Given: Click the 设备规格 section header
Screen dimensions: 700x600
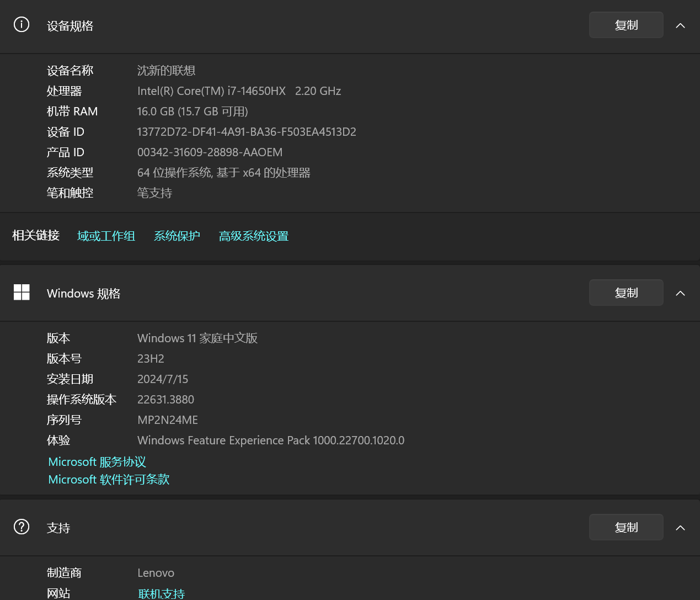Looking at the screenshot, I should tap(70, 25).
